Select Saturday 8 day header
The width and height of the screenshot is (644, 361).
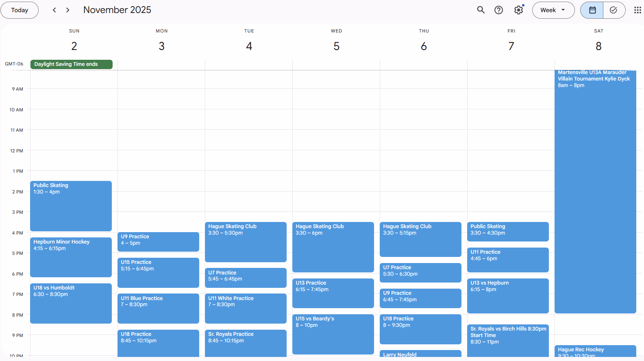tap(598, 46)
